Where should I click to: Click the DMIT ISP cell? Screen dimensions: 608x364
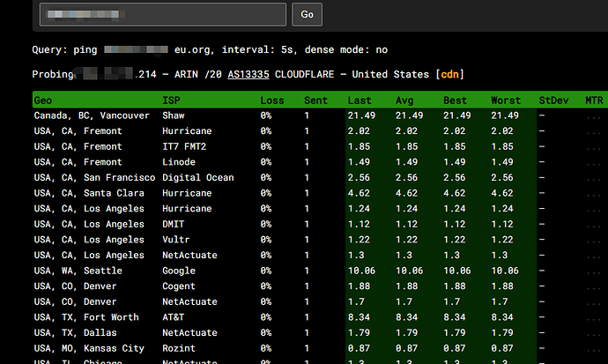click(x=174, y=224)
